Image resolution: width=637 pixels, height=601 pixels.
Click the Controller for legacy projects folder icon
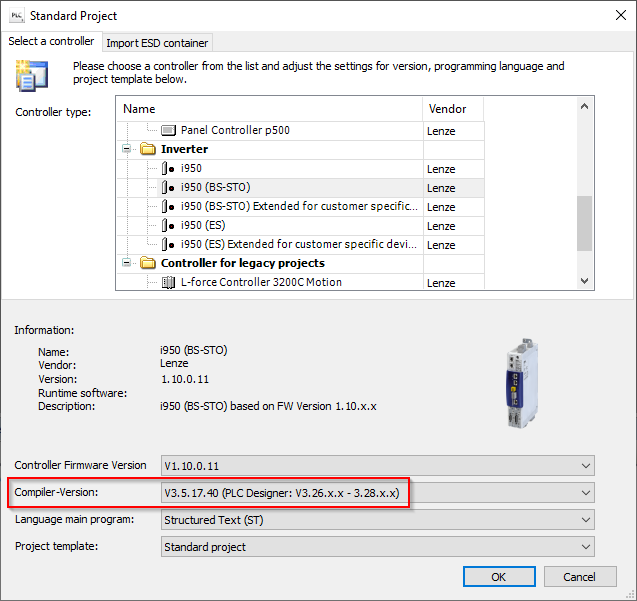click(148, 263)
